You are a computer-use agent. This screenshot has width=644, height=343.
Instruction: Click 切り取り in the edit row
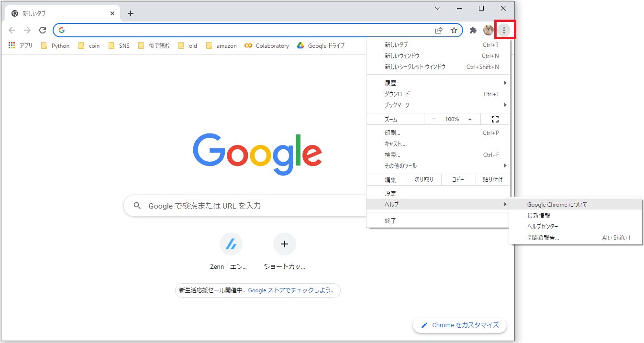click(424, 180)
